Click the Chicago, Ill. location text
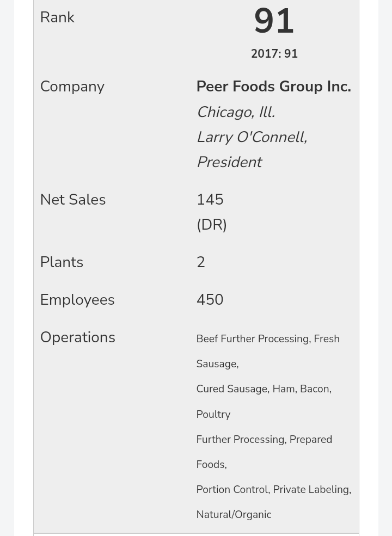The height and width of the screenshot is (536, 392). click(x=235, y=112)
